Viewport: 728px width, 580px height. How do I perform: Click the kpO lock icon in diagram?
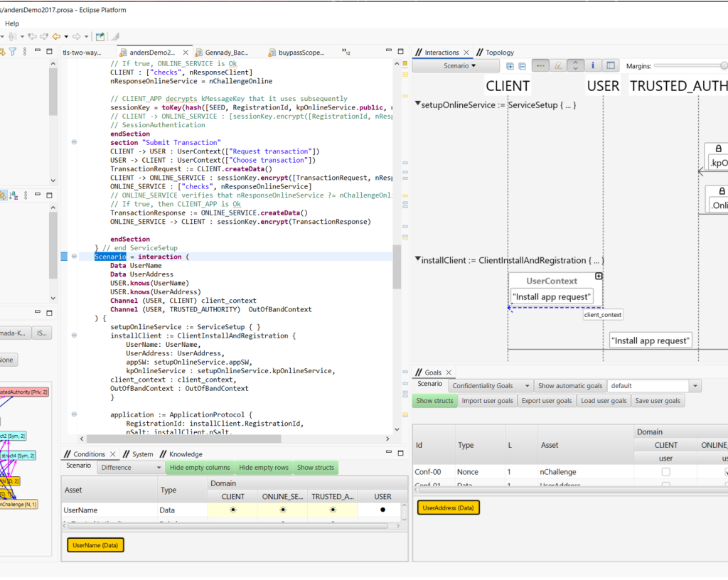point(719,149)
